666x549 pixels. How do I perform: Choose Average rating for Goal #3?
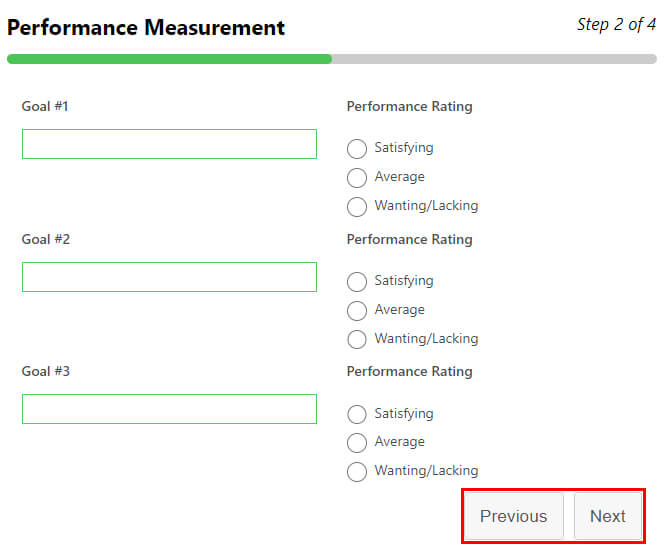357,443
